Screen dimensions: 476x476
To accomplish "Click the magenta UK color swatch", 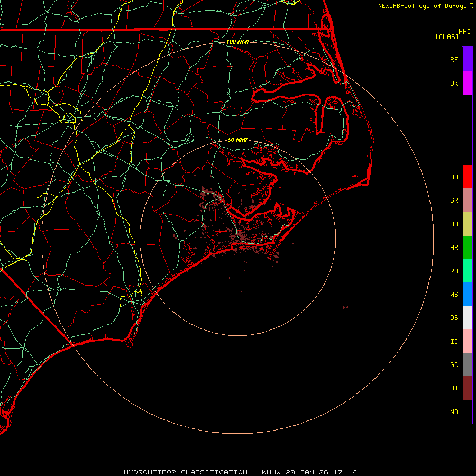I will pyautogui.click(x=467, y=83).
